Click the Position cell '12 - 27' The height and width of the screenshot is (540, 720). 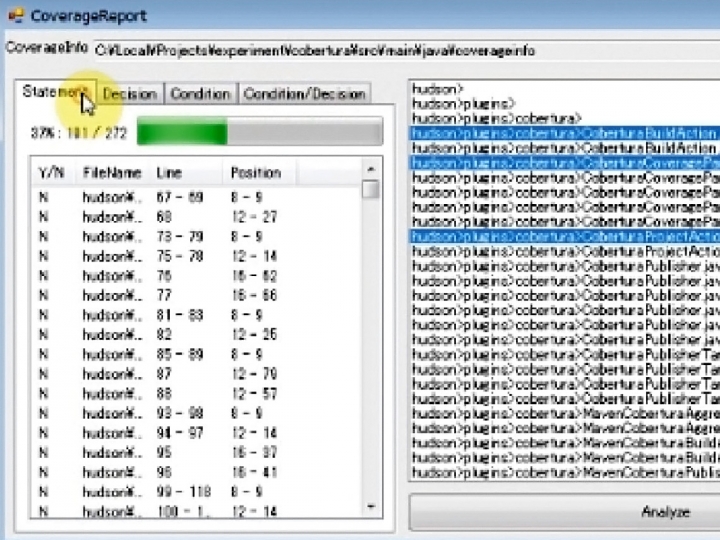[x=254, y=217]
